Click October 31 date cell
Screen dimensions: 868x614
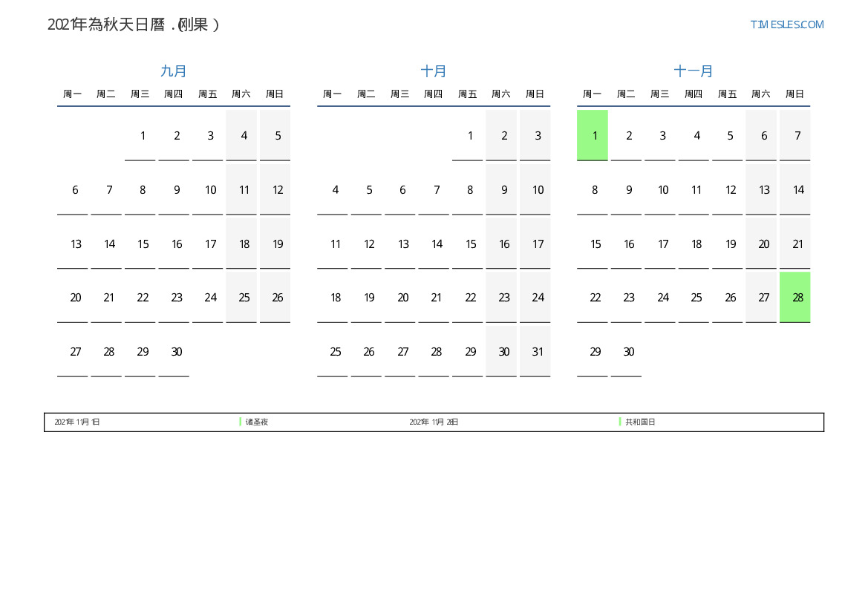535,351
